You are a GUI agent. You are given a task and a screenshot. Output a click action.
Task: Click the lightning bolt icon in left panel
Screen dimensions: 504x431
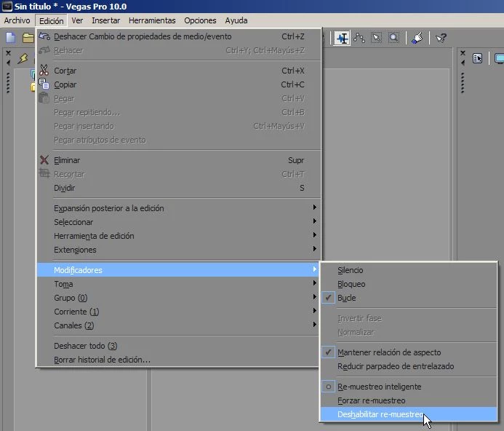23,58
